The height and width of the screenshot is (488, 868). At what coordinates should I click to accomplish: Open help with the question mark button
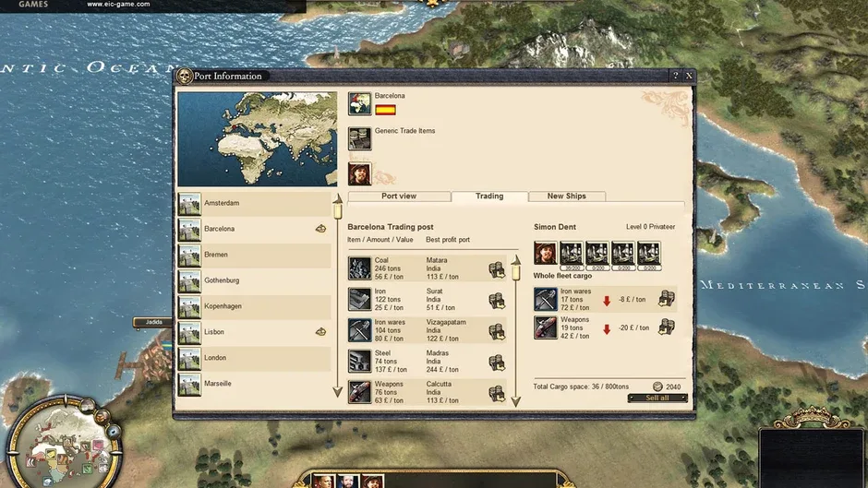(x=675, y=76)
